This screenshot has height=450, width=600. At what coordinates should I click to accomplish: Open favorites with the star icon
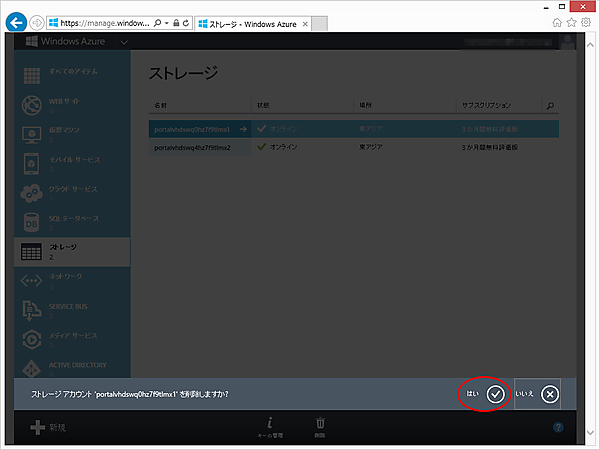point(572,23)
